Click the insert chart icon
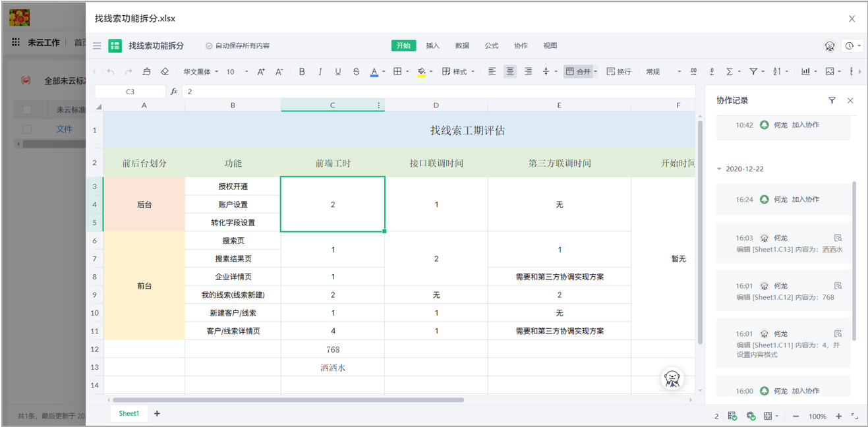Image resolution: width=868 pixels, height=429 pixels. (x=805, y=72)
